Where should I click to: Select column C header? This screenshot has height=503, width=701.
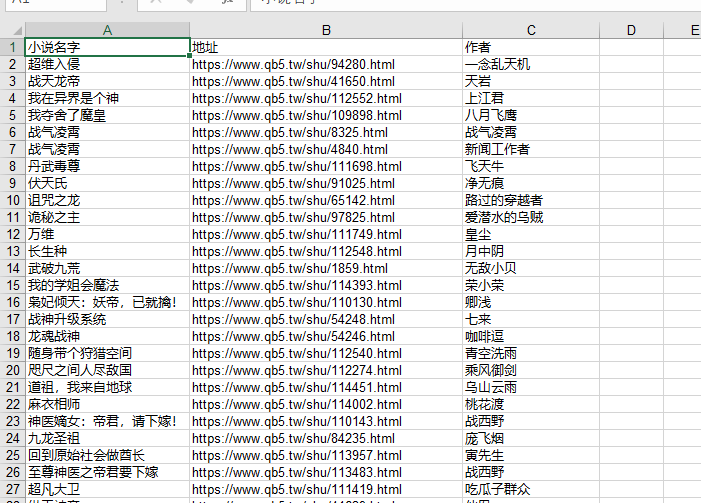click(x=531, y=30)
